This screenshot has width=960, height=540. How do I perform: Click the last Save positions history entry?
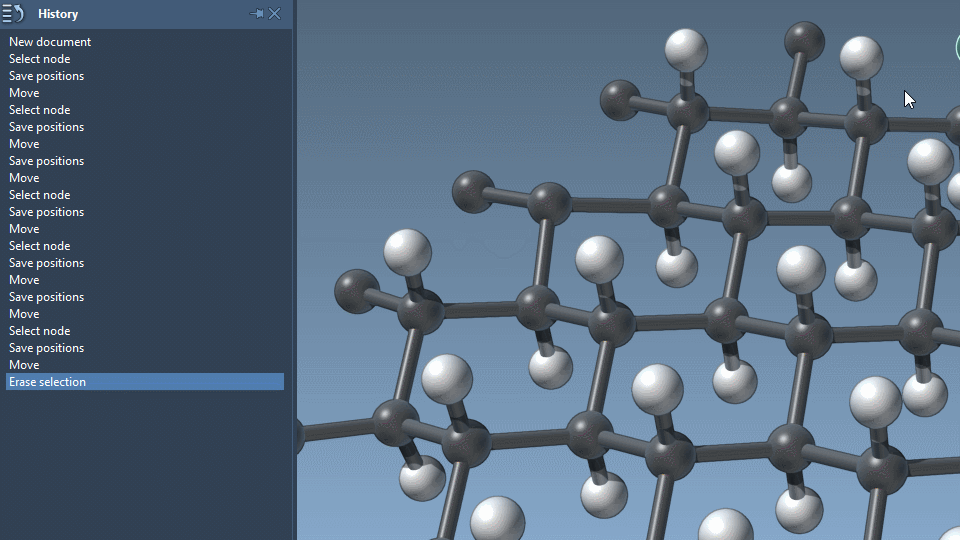[46, 348]
